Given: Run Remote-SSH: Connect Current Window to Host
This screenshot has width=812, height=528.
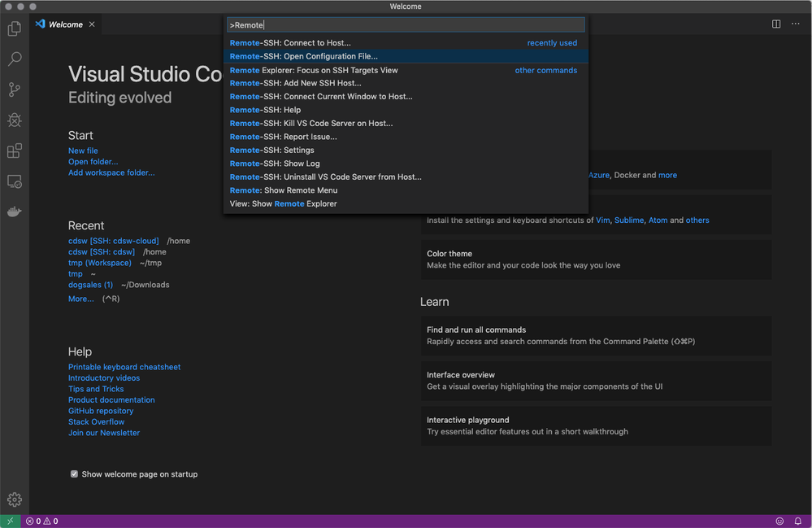Looking at the screenshot, I should (406, 96).
